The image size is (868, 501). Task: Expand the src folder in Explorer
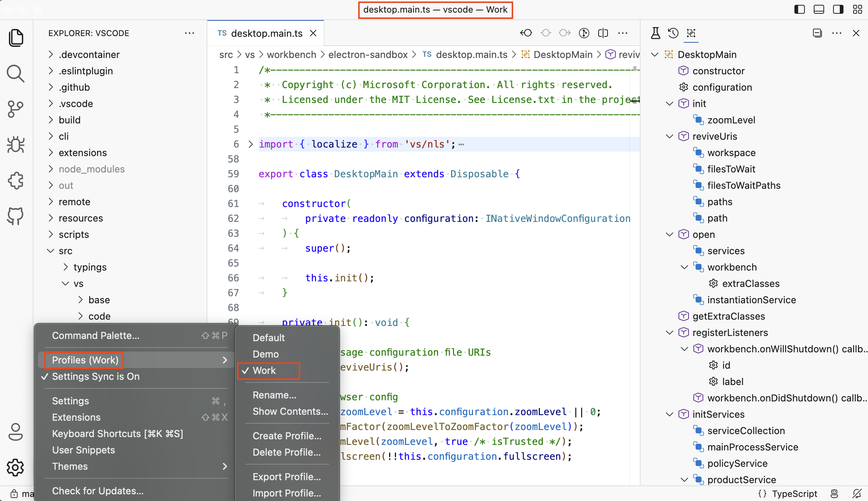[65, 250]
